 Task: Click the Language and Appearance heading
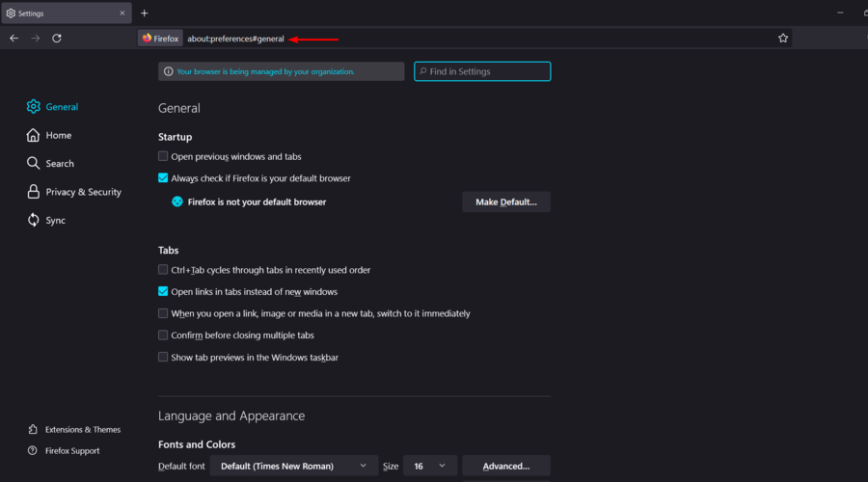tap(231, 415)
